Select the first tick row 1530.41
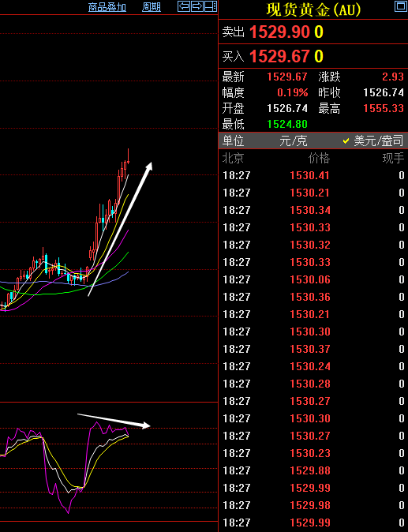This screenshot has width=408, height=532. (313, 175)
